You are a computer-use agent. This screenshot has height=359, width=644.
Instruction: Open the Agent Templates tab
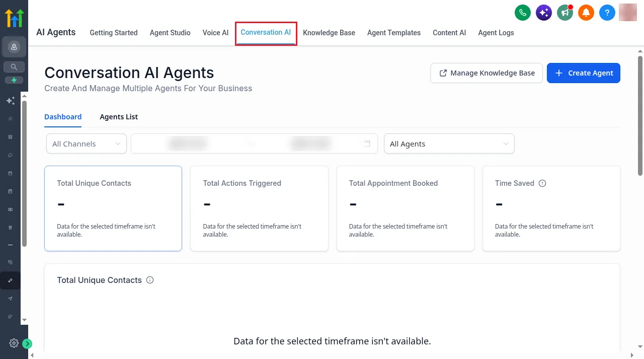[x=394, y=33]
